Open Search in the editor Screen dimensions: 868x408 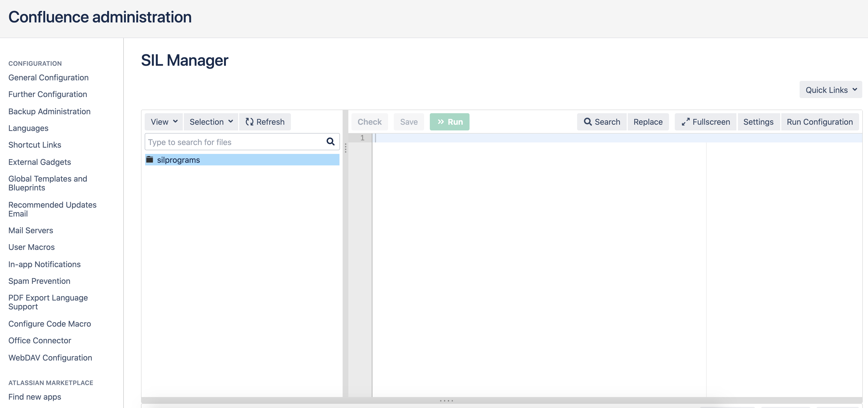coord(602,122)
